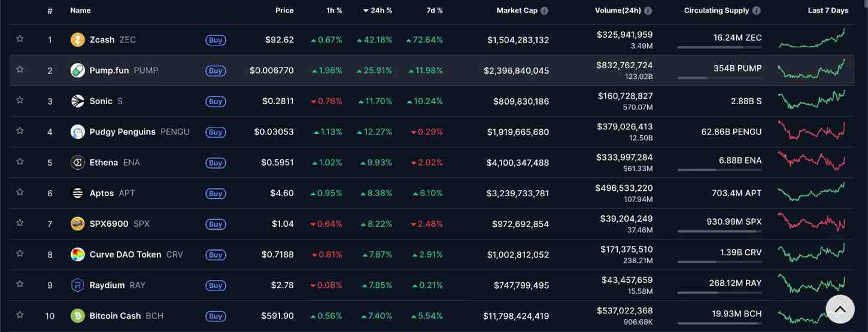Click the Aptos circulating supply progress bar
The image size is (868, 332).
(720, 201)
